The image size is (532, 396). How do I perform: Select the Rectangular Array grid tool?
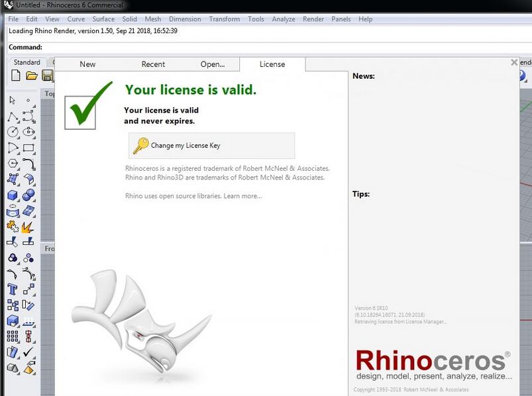pyautogui.click(x=13, y=336)
